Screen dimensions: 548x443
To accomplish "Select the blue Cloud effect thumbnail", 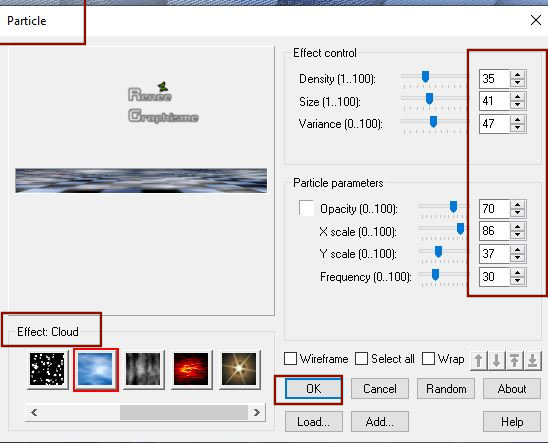I will [x=95, y=369].
